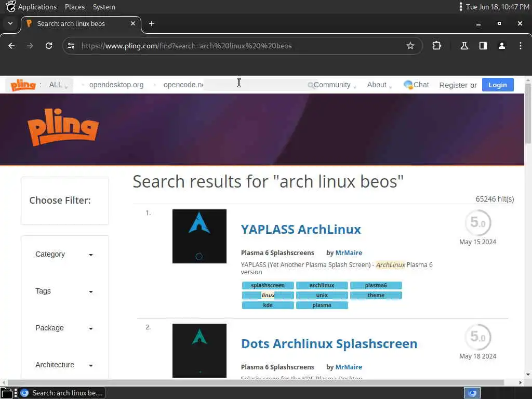Click the 5.0 rating circle for YAPLASS ArchLinux
Screen dimensions: 532x399
click(478, 222)
